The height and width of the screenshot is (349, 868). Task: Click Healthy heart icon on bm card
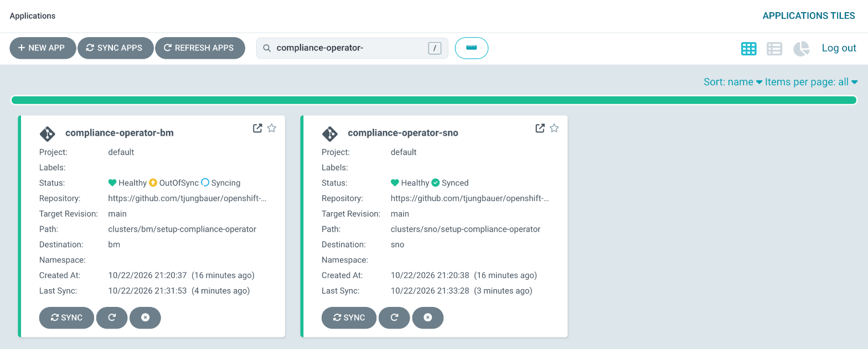coord(112,183)
